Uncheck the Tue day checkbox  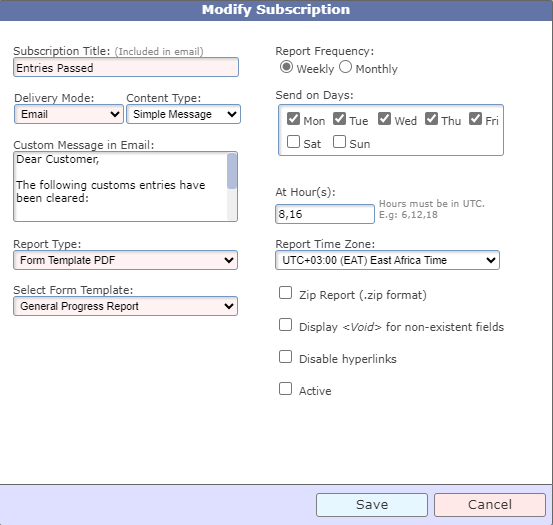339,119
